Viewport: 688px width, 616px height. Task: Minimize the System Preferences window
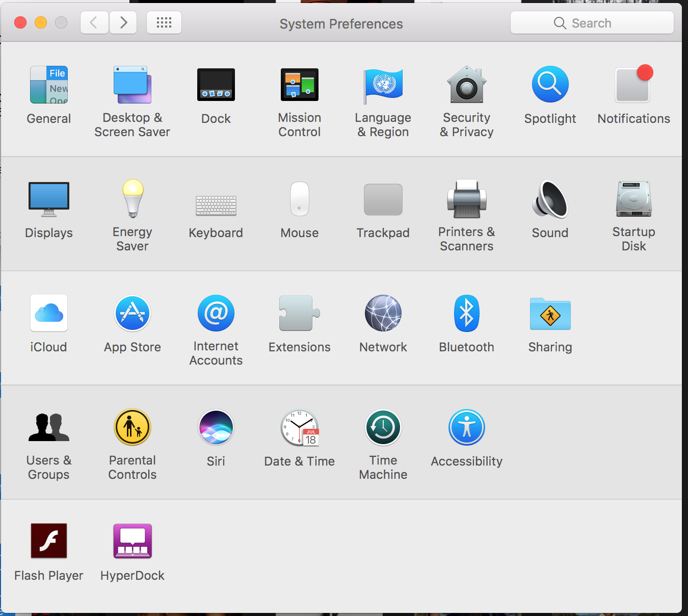click(x=41, y=22)
